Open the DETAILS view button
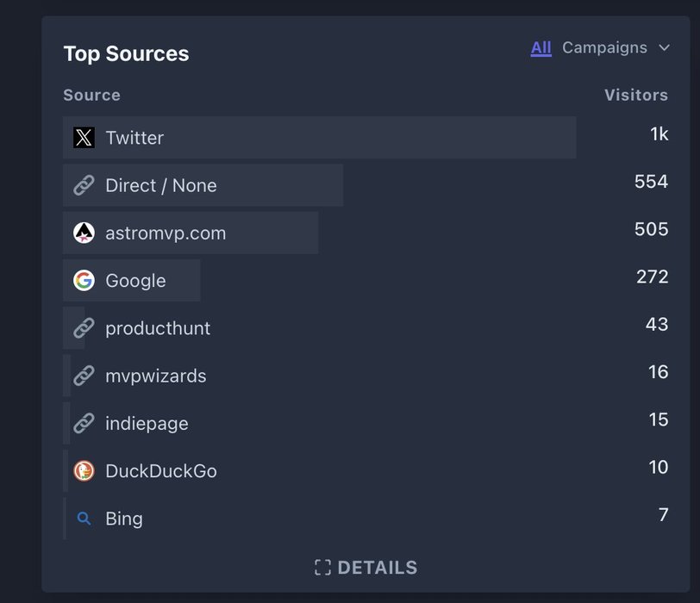 point(377,568)
